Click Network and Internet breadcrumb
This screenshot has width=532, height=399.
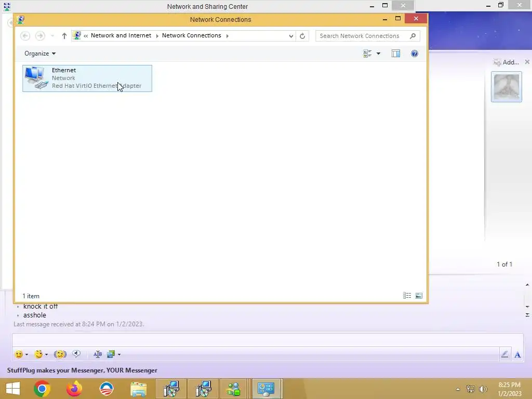point(121,36)
